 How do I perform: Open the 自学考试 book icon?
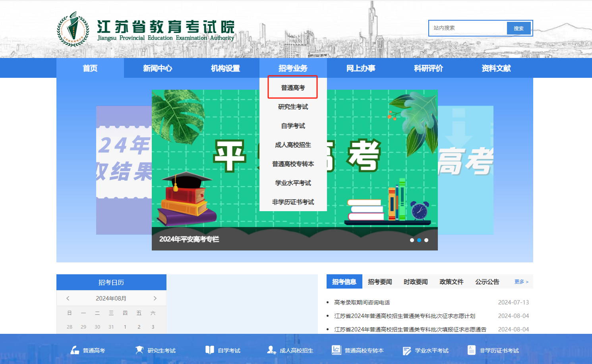(x=209, y=350)
